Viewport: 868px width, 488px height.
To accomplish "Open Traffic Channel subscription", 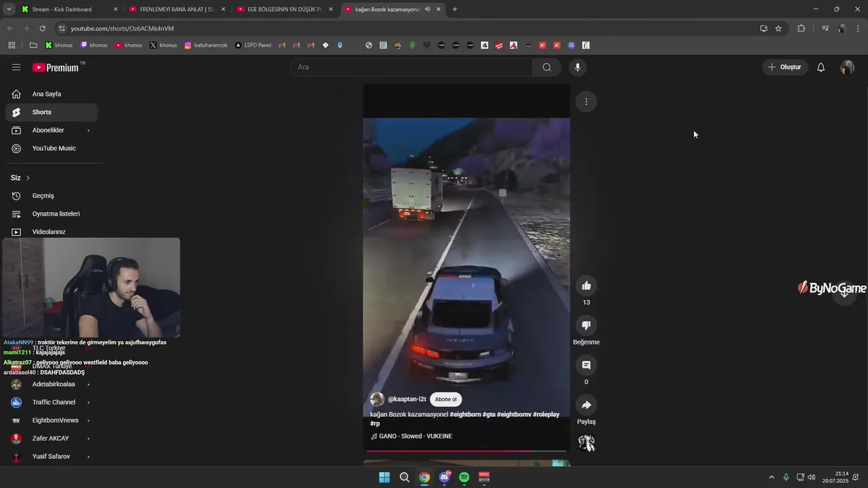I will point(52,402).
